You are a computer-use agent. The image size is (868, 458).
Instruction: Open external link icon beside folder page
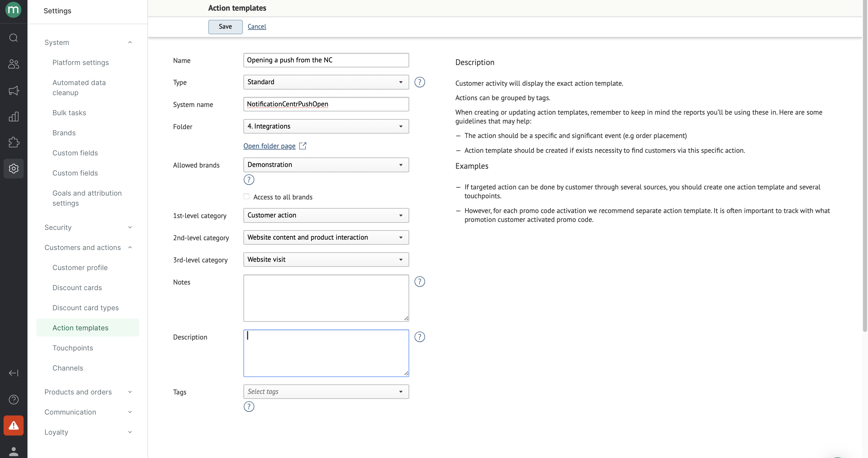coord(303,146)
